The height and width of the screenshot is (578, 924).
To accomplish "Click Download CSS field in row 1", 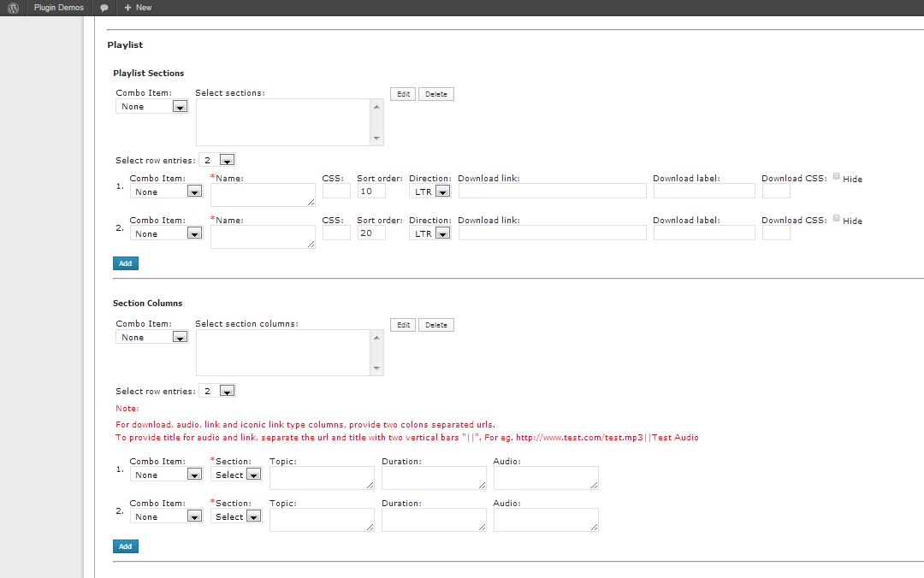I will coord(776,191).
